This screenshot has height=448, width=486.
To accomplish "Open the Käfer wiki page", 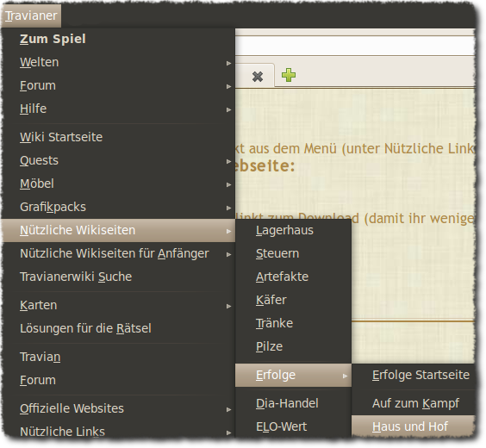I will pyautogui.click(x=293, y=300).
